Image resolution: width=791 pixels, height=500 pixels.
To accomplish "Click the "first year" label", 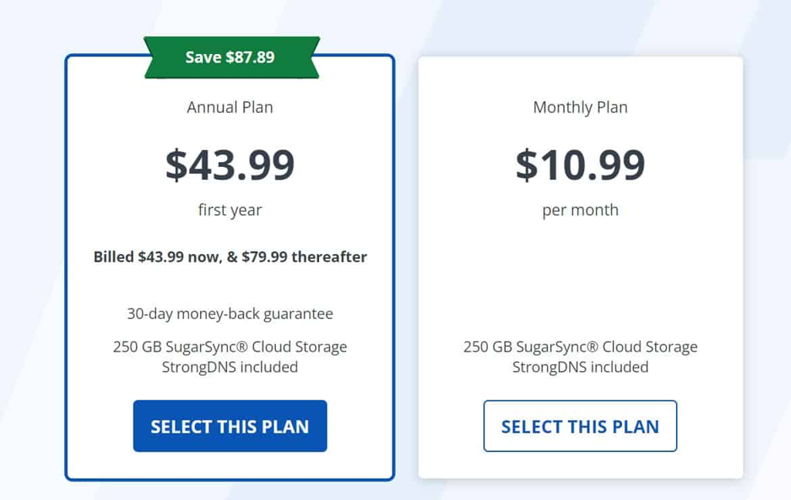I will point(230,210).
